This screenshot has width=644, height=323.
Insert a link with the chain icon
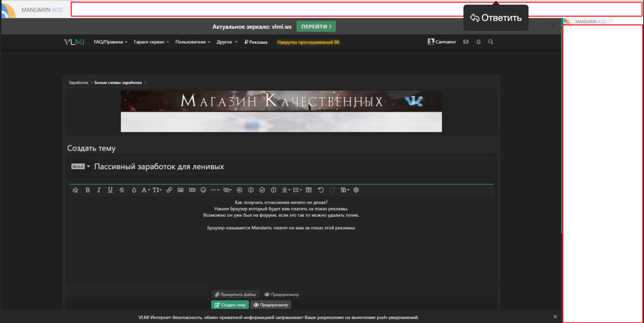pyautogui.click(x=169, y=190)
